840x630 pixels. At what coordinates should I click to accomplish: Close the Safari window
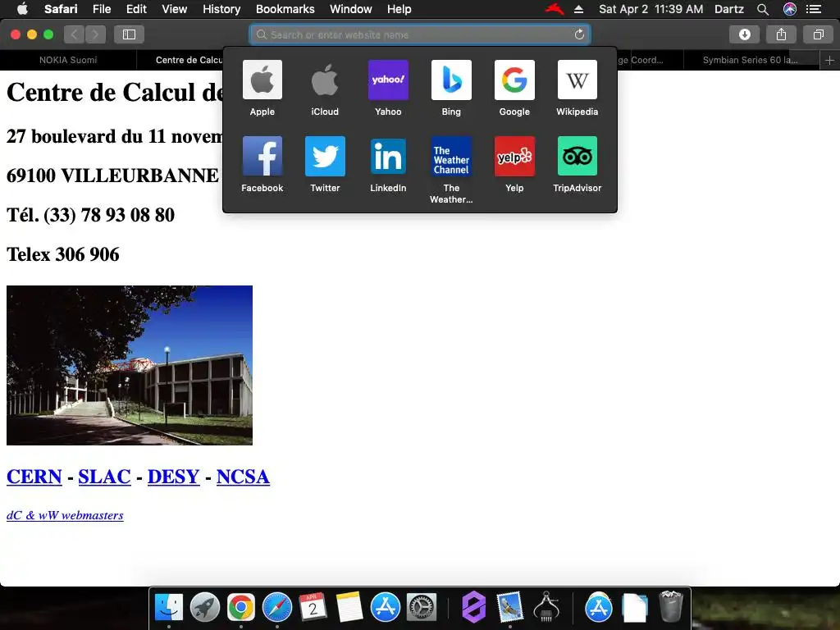click(16, 34)
